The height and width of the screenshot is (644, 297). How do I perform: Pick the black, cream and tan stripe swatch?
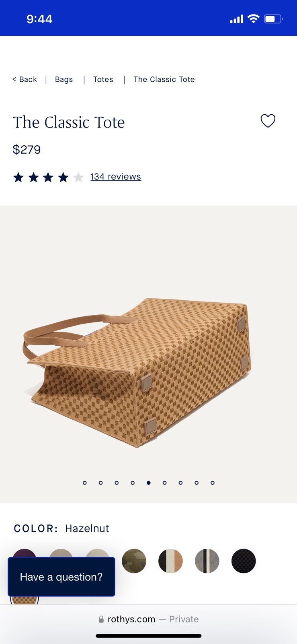(170, 561)
